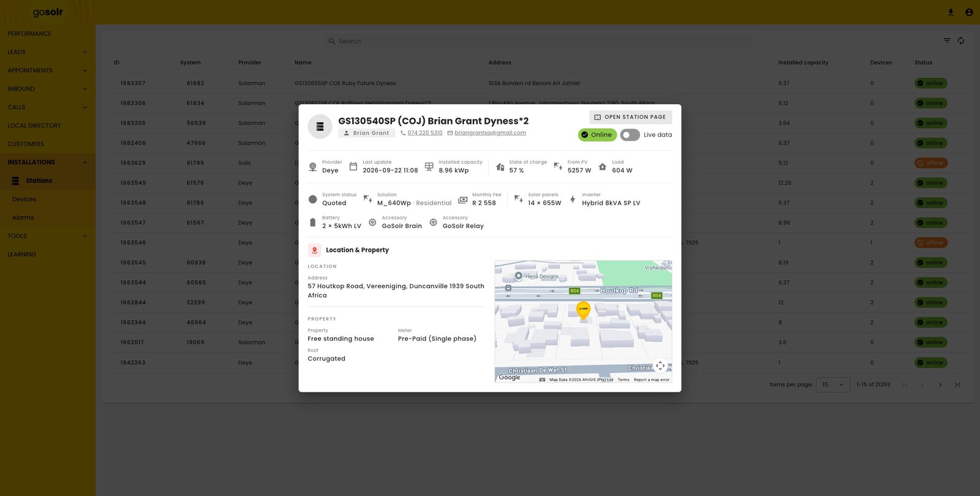The width and height of the screenshot is (980, 496).
Task: Click system number 61834 in table
Action: (195, 104)
